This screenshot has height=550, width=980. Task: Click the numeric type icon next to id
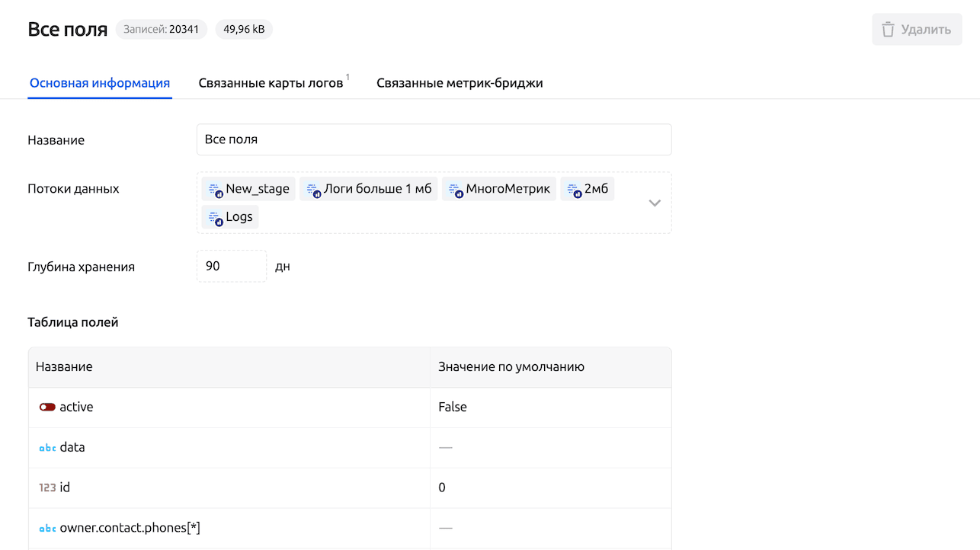(x=47, y=488)
